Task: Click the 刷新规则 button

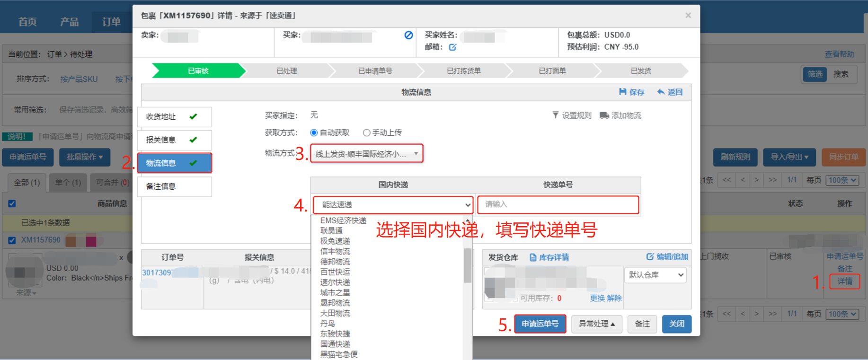Action: [x=735, y=157]
